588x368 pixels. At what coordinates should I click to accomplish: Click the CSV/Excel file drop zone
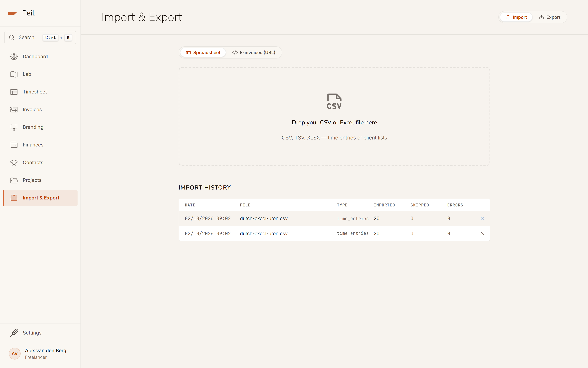[x=334, y=117]
